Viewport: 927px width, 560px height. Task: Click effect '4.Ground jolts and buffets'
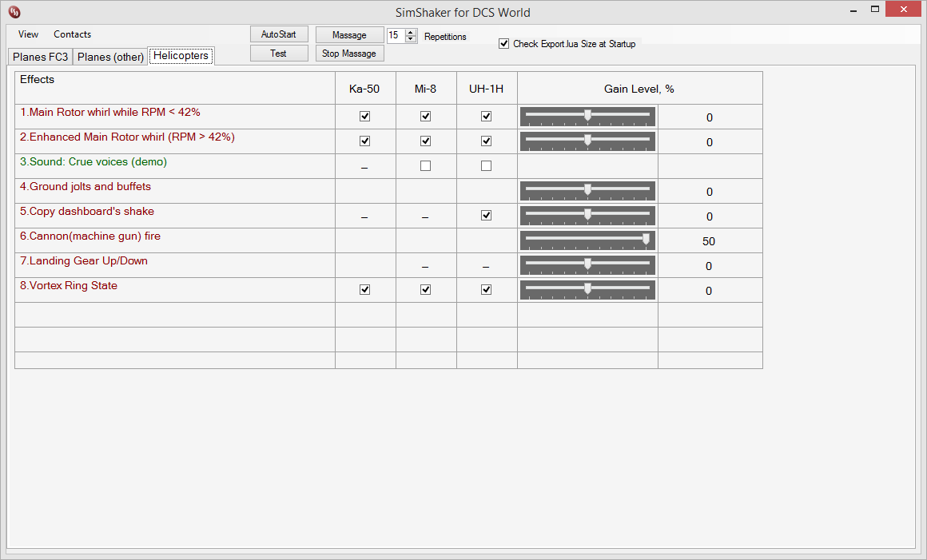click(86, 187)
